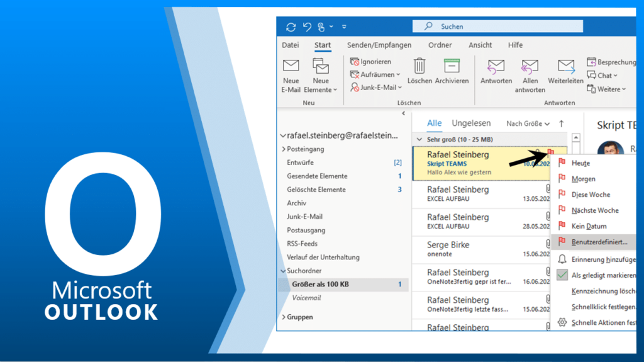Open the quick access toolbar customize arrow
The height and width of the screenshot is (362, 644).
point(344,26)
